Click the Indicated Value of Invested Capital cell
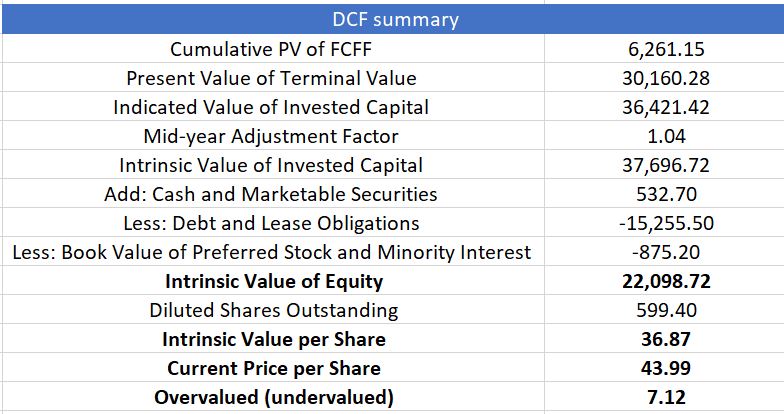Screen dimensions: 784x414 tap(270, 107)
